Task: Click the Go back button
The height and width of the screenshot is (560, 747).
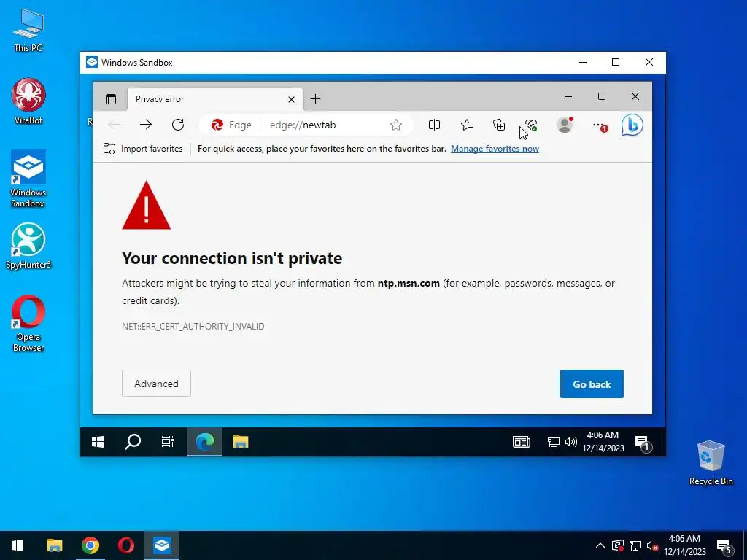Action: coord(592,384)
